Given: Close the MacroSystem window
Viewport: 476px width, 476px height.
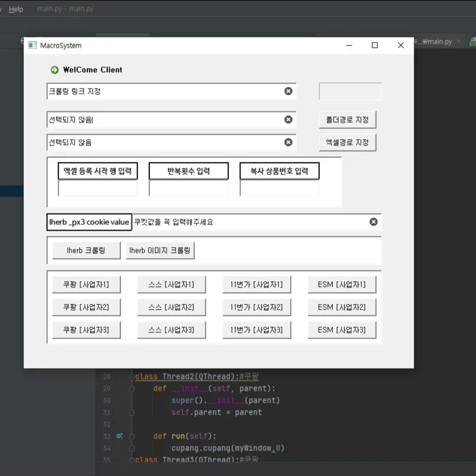Looking at the screenshot, I should click(x=400, y=45).
